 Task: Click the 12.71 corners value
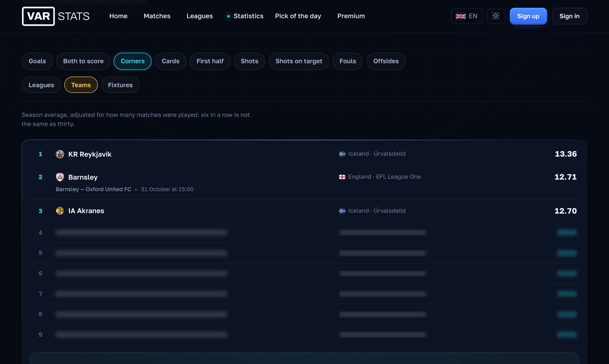coord(566,177)
